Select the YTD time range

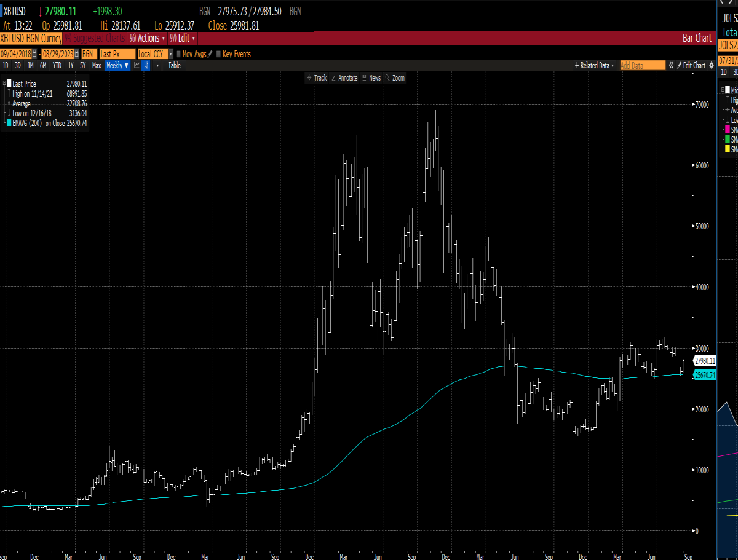[x=57, y=65]
